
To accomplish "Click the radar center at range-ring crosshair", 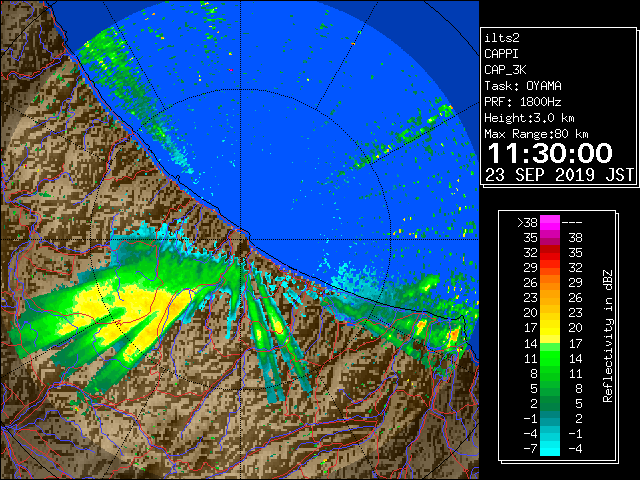I will [x=241, y=240].
